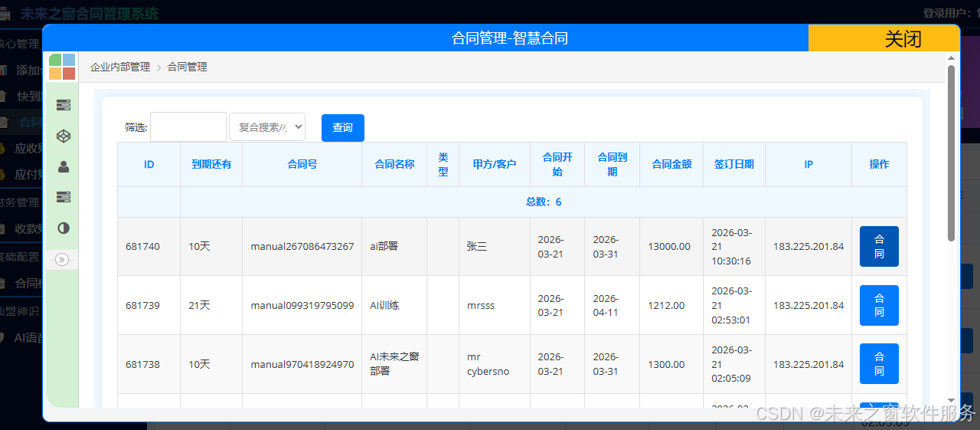980x430 pixels.
Task: Click the 总数: 6 summary row
Action: [x=544, y=202]
